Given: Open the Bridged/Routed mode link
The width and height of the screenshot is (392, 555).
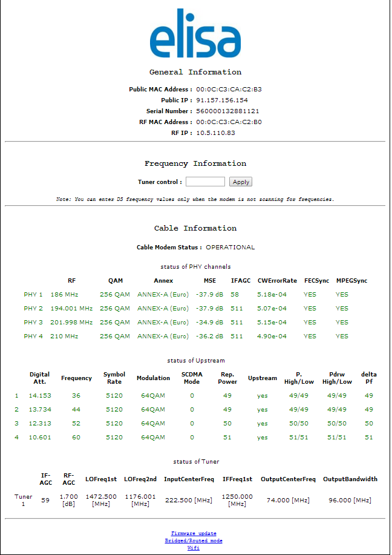Looking at the screenshot, I should click(x=194, y=540).
